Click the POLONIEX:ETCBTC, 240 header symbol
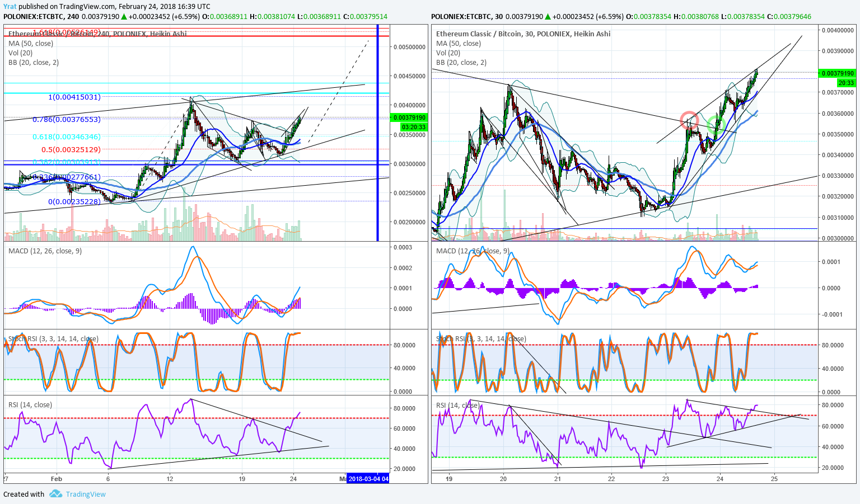Viewport: 860px width, 504px height. [41, 16]
